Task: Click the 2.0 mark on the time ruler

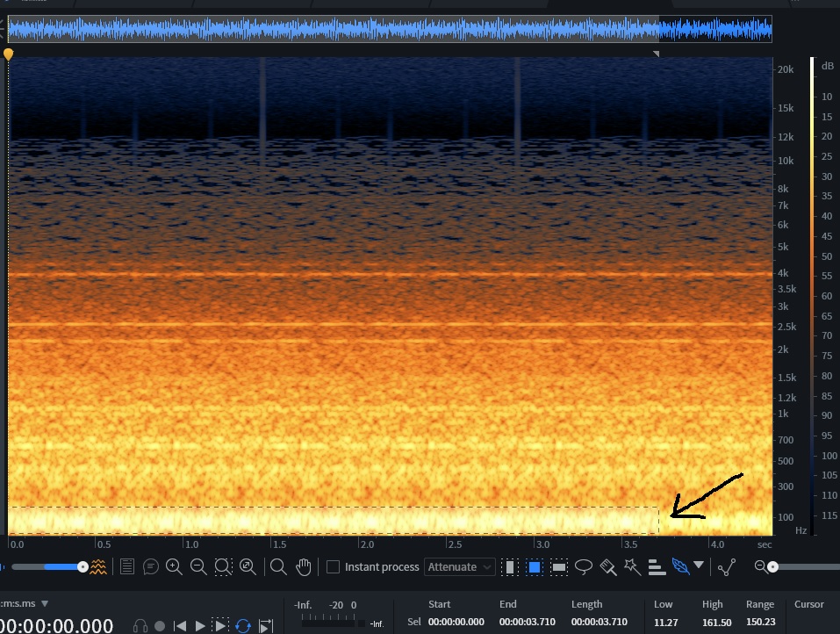Action: [x=366, y=544]
